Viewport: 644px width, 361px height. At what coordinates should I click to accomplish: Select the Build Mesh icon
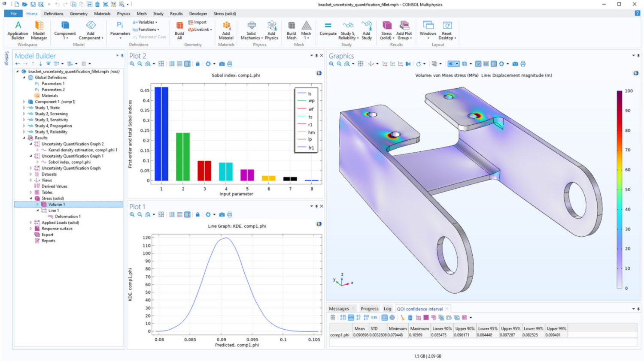point(291,30)
